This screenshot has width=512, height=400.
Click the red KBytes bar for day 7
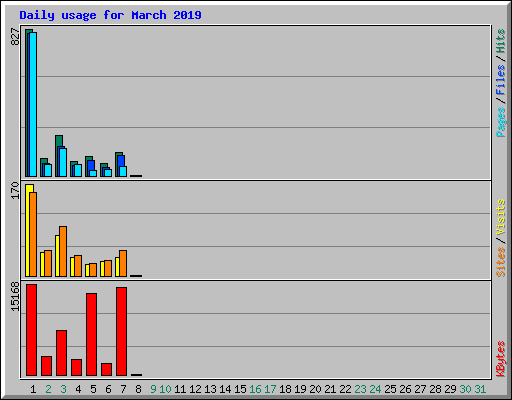(122, 331)
